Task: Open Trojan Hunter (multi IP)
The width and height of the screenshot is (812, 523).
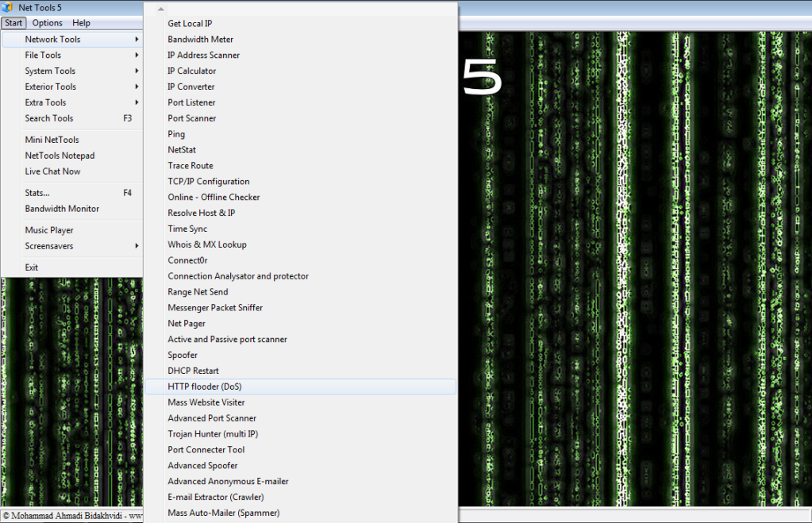Action: 300,434
